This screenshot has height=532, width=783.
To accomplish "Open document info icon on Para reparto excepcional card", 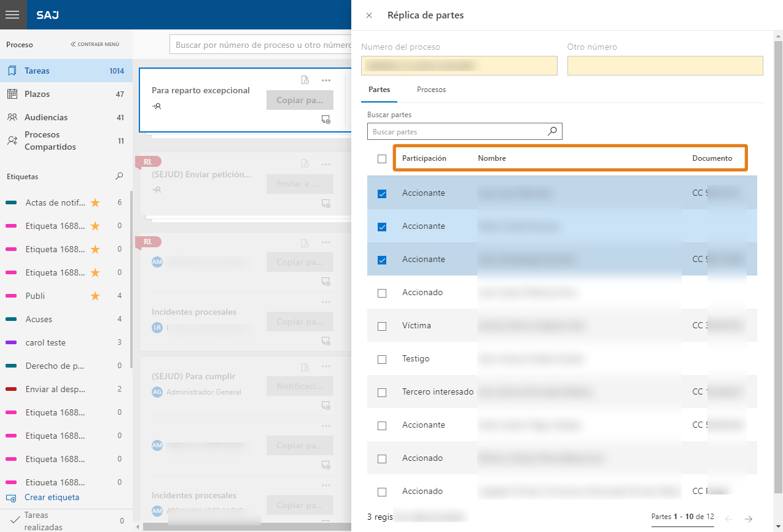I will pos(305,80).
